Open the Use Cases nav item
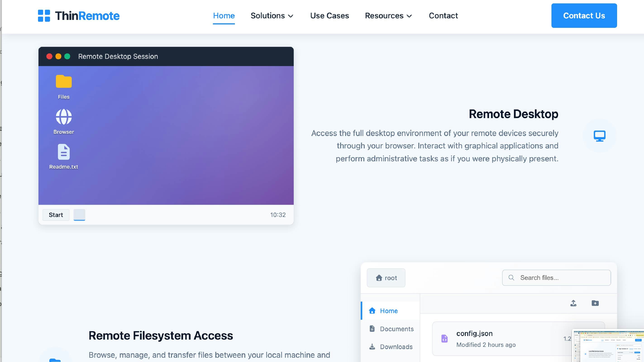 (329, 16)
